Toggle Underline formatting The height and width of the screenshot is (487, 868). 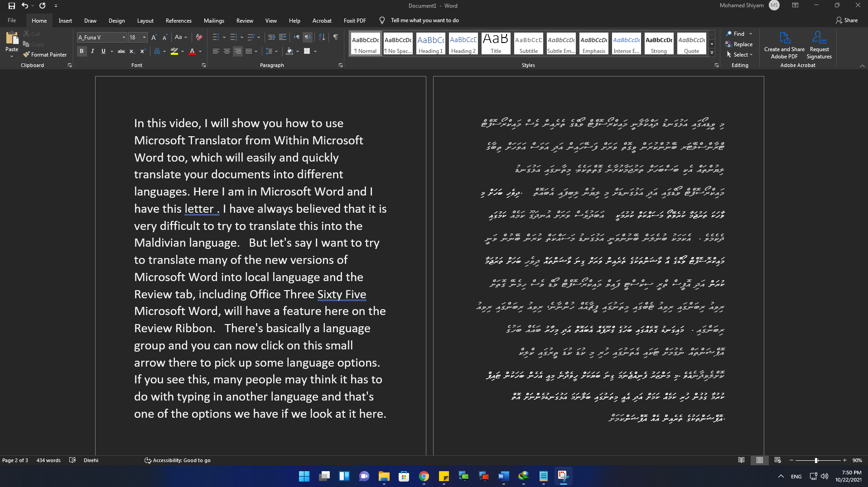coord(103,52)
